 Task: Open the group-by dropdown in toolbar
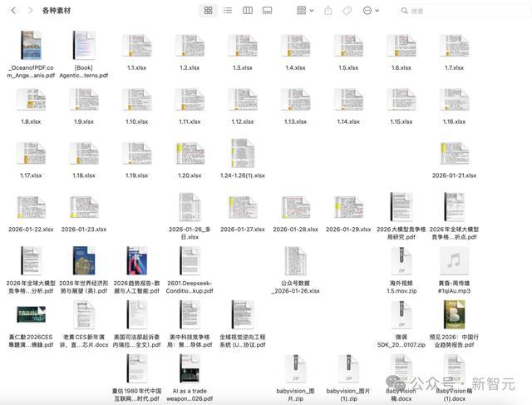coord(305,11)
